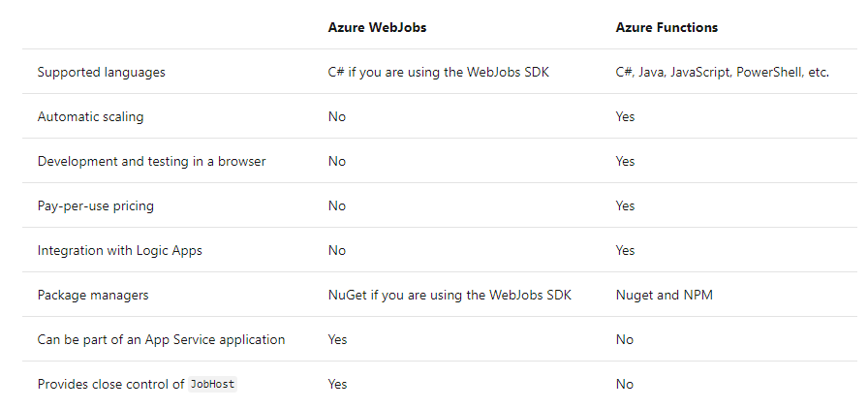Click the Azure WebJobs column header
The height and width of the screenshot is (409, 868).
(x=377, y=27)
